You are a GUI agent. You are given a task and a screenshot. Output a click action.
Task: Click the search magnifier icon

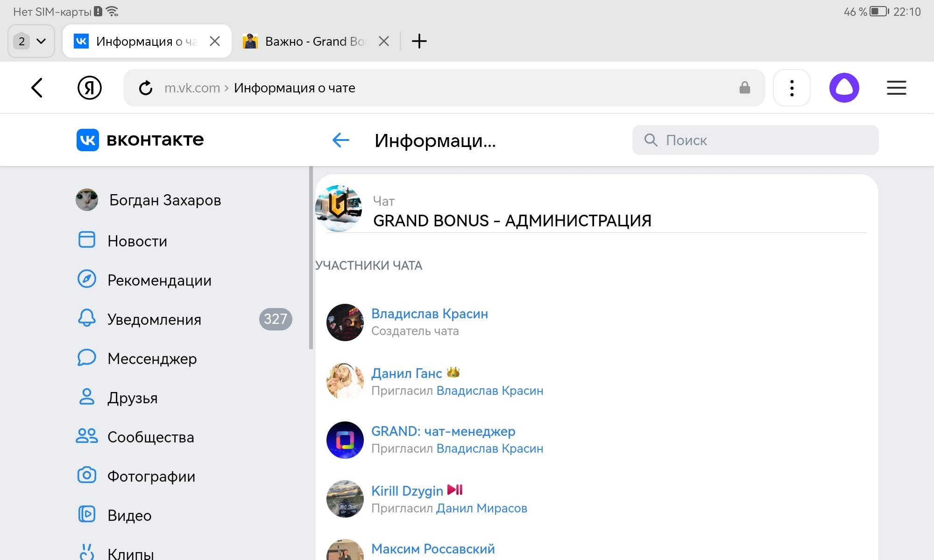pyautogui.click(x=651, y=140)
